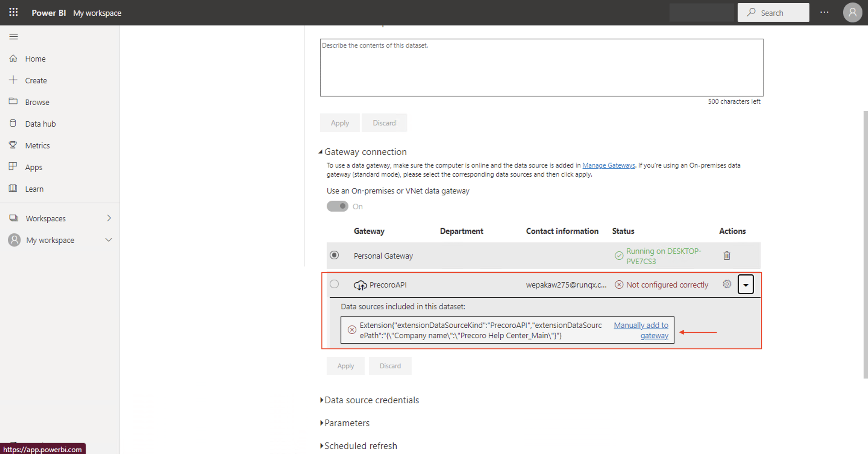The height and width of the screenshot is (454, 868).
Task: Open the more options ellipsis in header
Action: [x=824, y=12]
